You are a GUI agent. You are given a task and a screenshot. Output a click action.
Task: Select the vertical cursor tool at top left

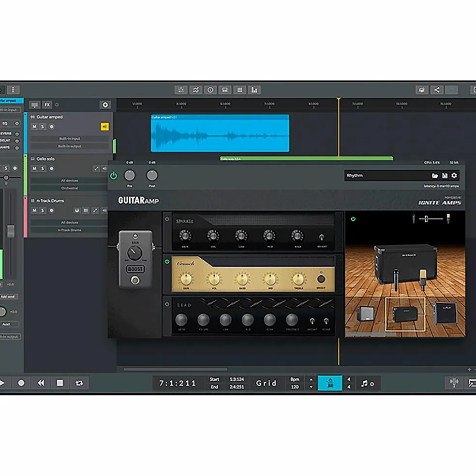coord(13,89)
